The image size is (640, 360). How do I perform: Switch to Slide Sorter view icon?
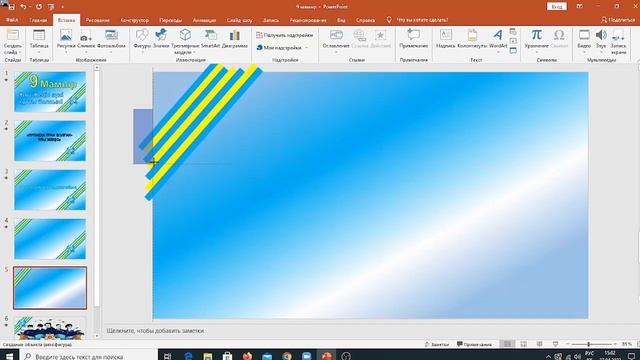tap(524, 344)
